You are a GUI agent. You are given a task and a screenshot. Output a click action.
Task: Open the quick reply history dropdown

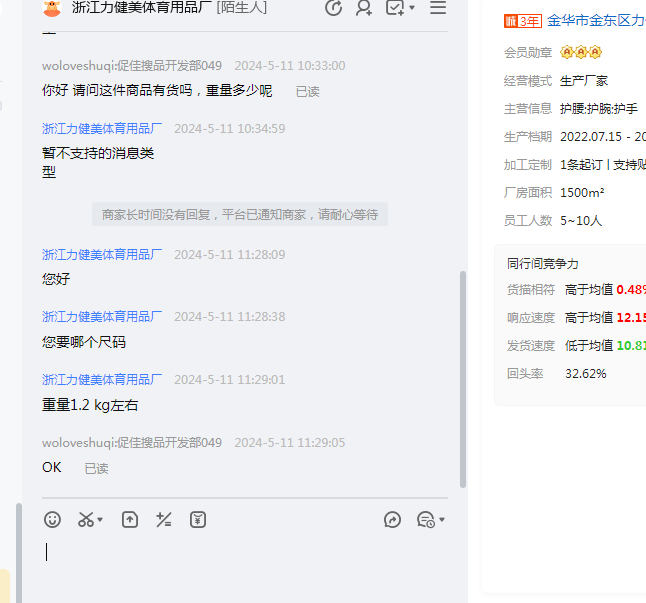coord(430,519)
